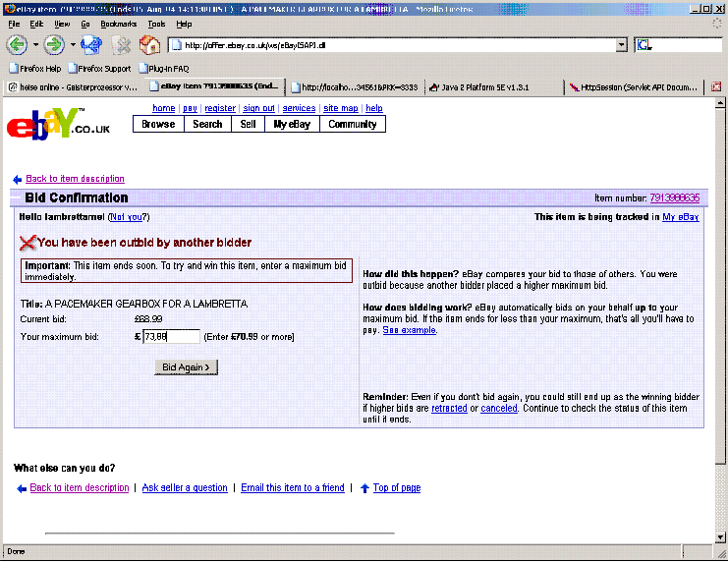Click the browser Forward arrow icon

[54, 45]
